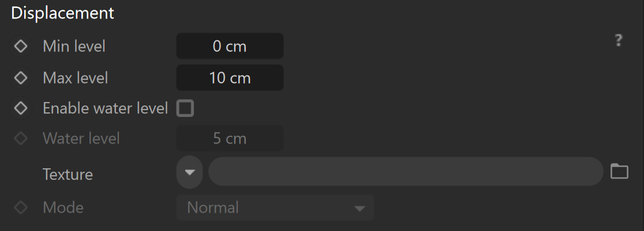This screenshot has height=231, width=644.
Task: Click the Max level label
Action: tap(75, 78)
